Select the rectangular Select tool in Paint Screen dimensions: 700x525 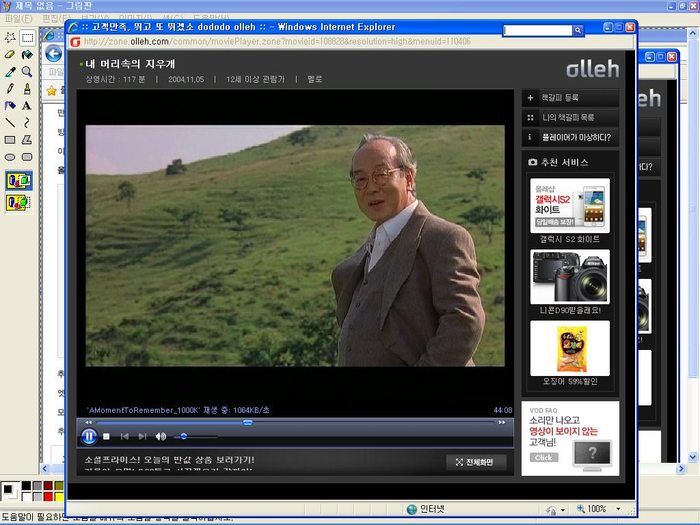pos(27,38)
